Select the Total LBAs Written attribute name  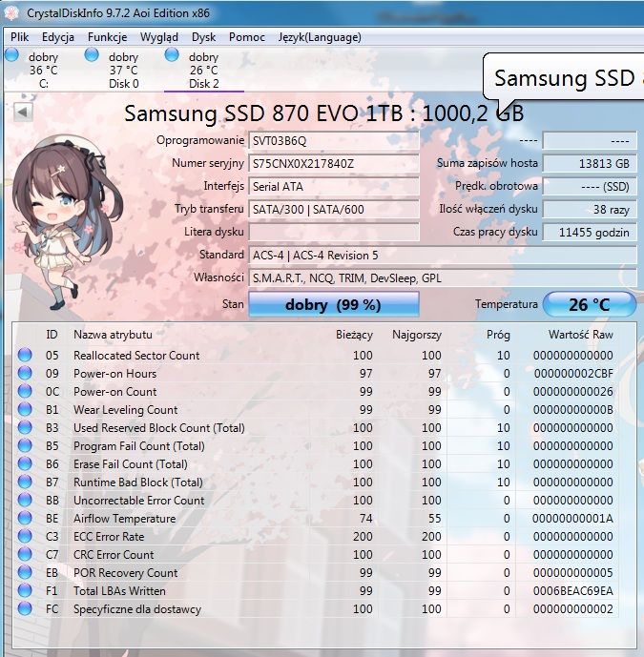[119, 591]
